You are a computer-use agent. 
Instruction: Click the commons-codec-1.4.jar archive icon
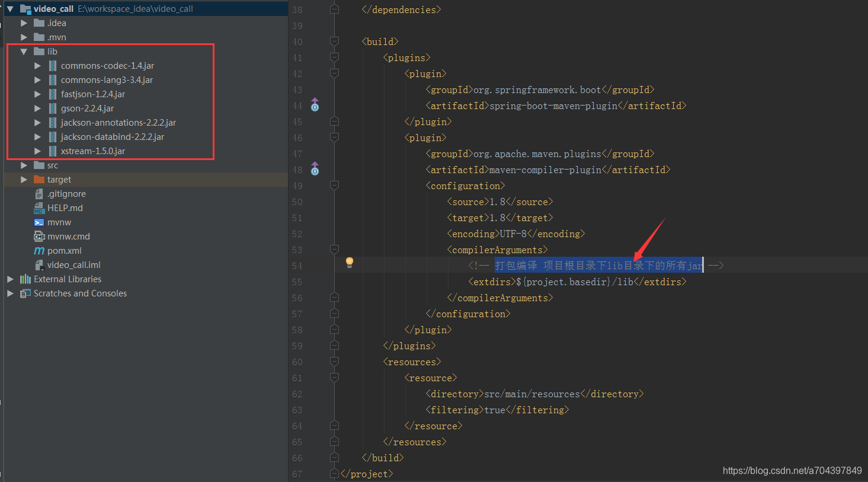click(x=53, y=66)
